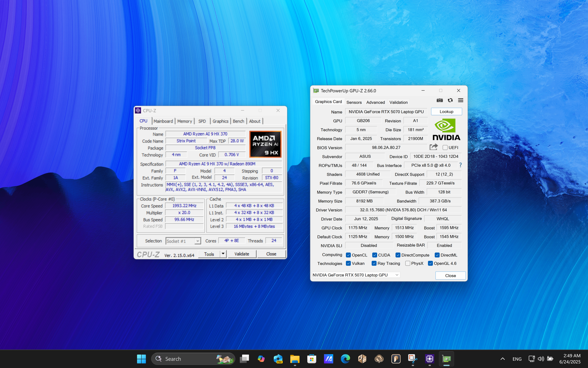
Task: Open Snipping Tool from the taskbar
Action: click(x=413, y=359)
